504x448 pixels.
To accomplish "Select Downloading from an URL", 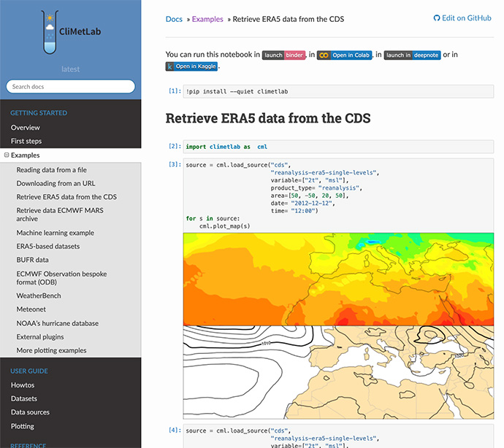I will 56,183.
